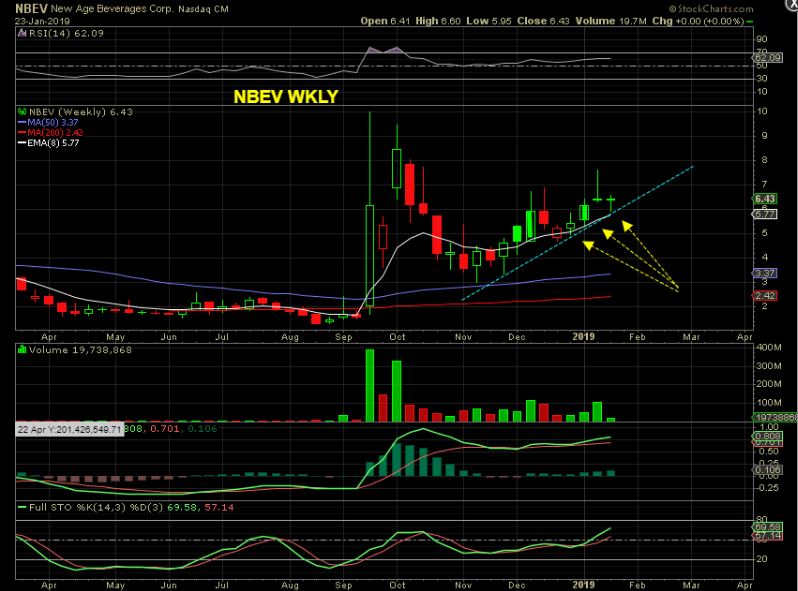Click the NBEV (Weekly) 6.43 legend text
Image resolution: width=798 pixels, height=591 pixels.
pos(80,112)
